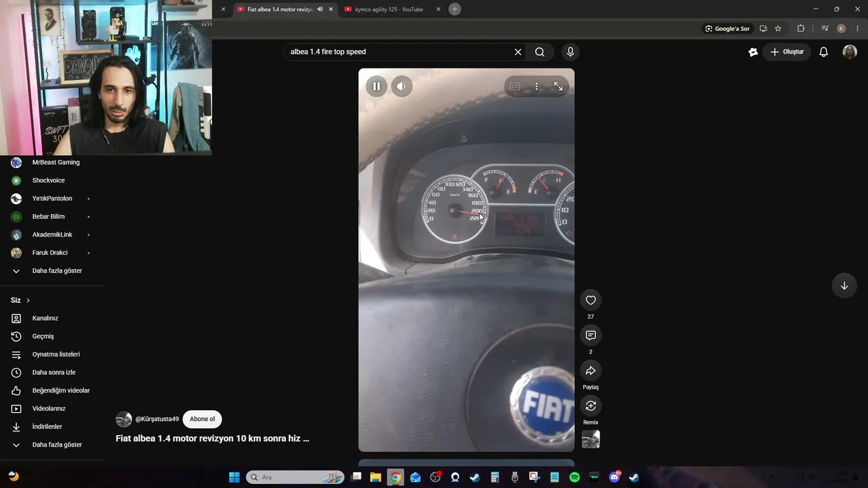Expand the Siz section chevron
Viewport: 868px width, 488px height.
pos(28,300)
